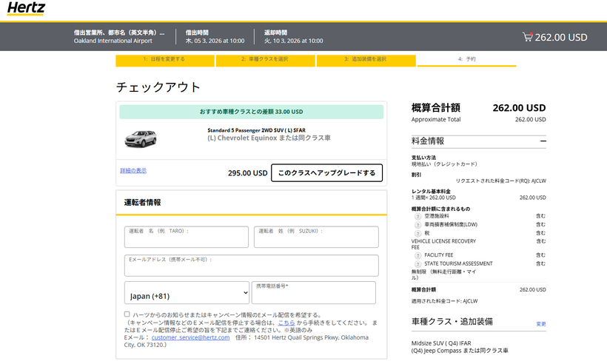Open the shopping cart icon

(526, 37)
